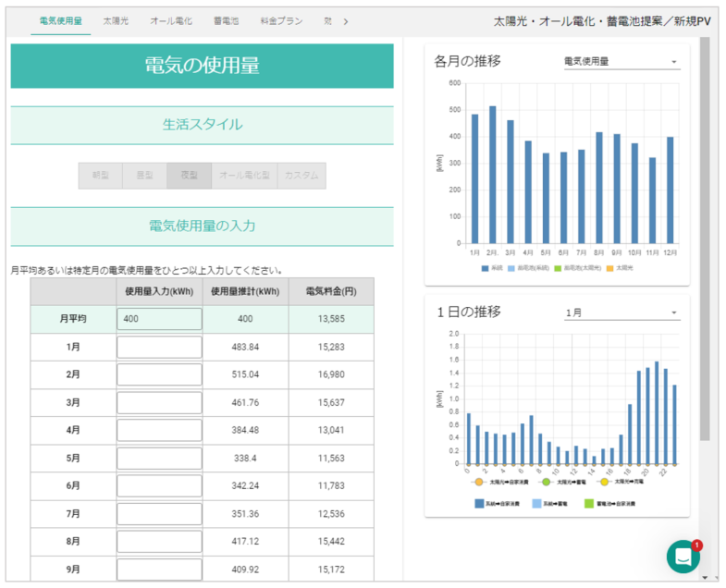Click the 使用量入力(kWh) column header

click(x=159, y=291)
